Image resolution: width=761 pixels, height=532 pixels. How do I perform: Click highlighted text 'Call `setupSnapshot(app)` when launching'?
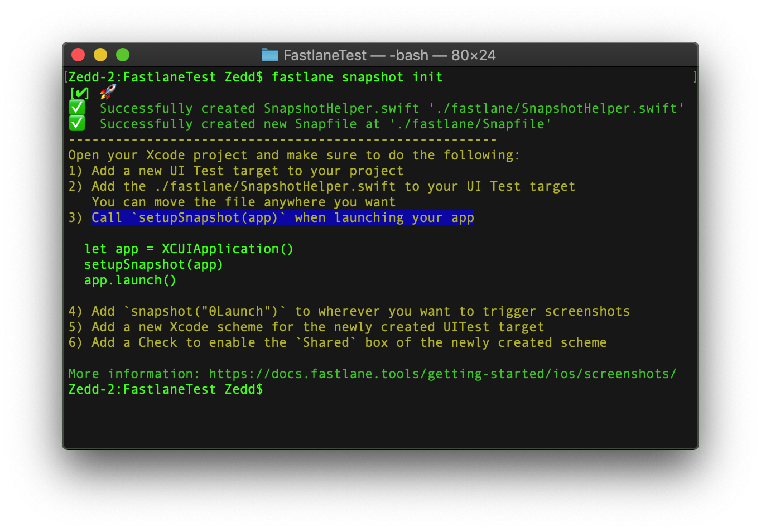283,217
